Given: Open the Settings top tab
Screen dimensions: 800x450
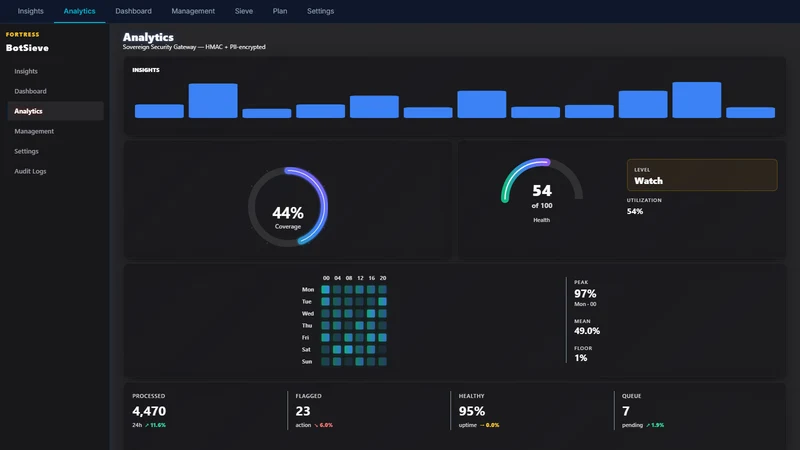Looking at the screenshot, I should pyautogui.click(x=320, y=11).
